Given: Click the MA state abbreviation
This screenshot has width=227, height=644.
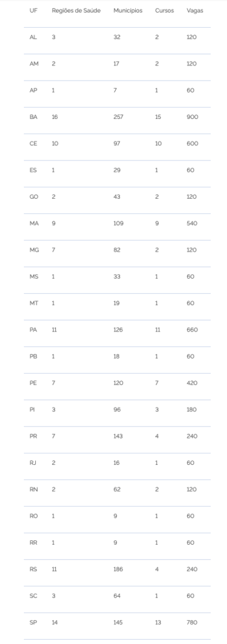Looking at the screenshot, I should pos(34,223).
